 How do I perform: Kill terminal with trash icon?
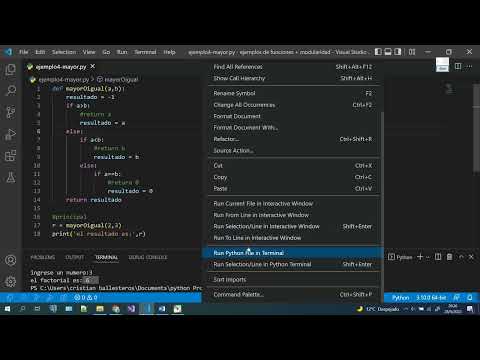(x=449, y=257)
